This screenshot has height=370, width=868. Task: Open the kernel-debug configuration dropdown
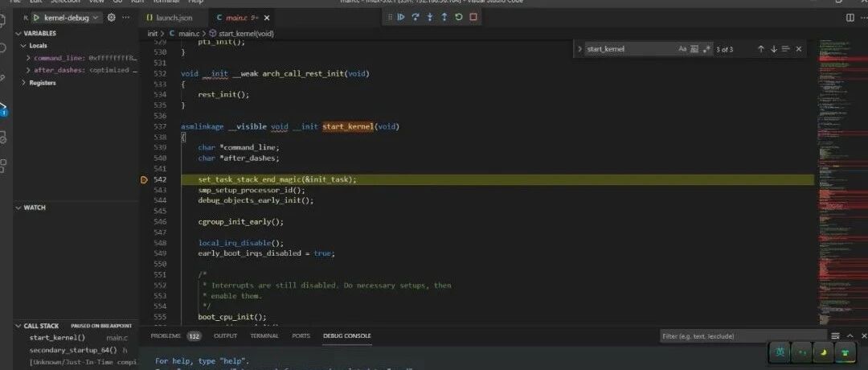[72, 18]
